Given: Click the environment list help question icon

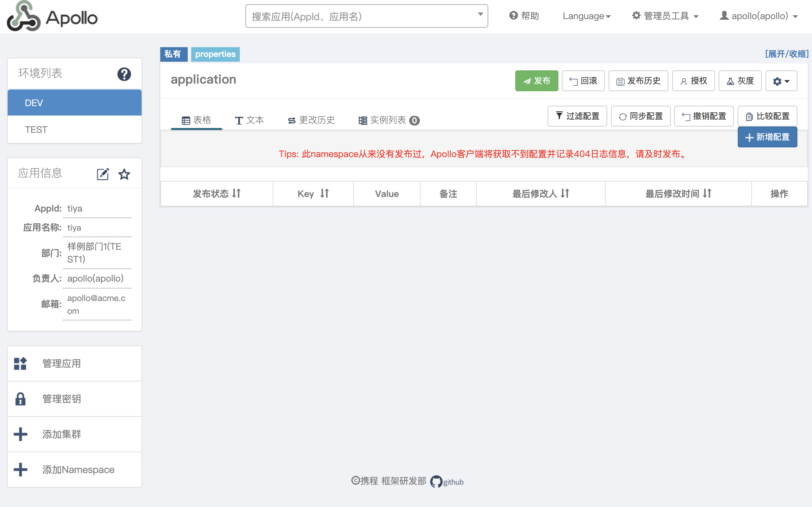Looking at the screenshot, I should [x=124, y=74].
